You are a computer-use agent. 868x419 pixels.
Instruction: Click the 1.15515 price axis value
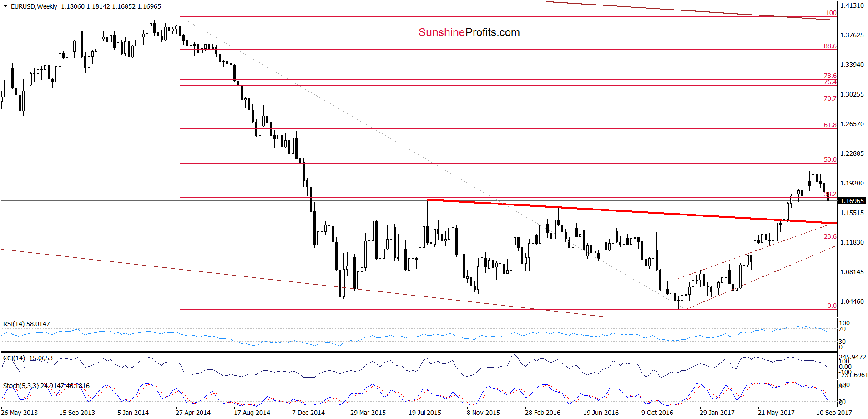(x=852, y=213)
